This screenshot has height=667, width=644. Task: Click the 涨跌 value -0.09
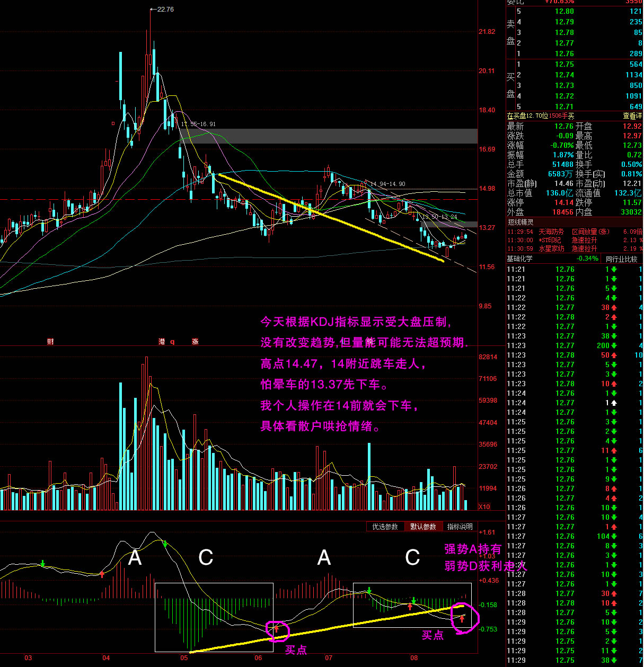(564, 136)
